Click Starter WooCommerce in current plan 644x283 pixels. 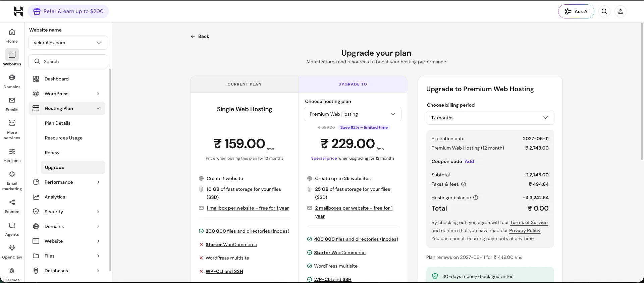click(x=231, y=244)
